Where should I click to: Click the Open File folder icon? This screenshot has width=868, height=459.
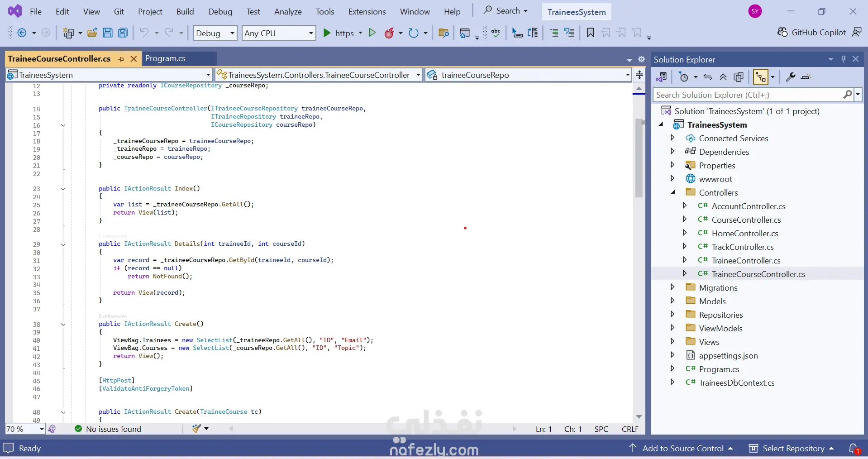coord(92,33)
